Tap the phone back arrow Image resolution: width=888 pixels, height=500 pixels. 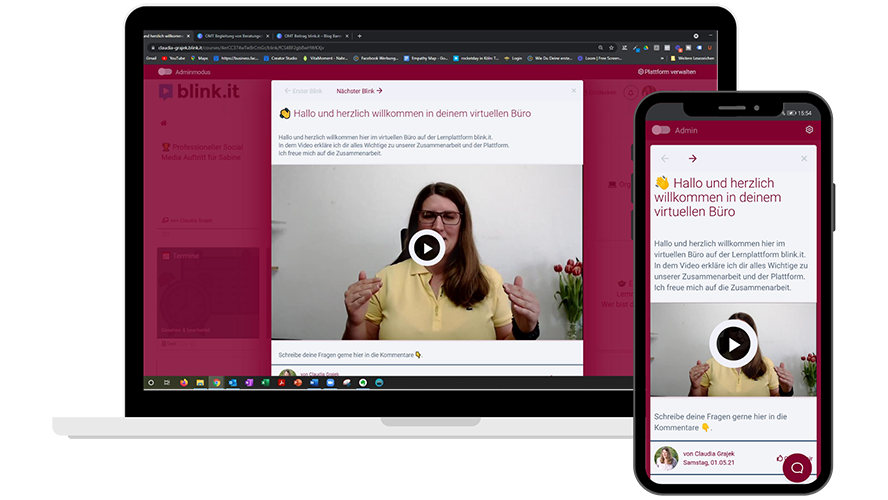coord(665,159)
